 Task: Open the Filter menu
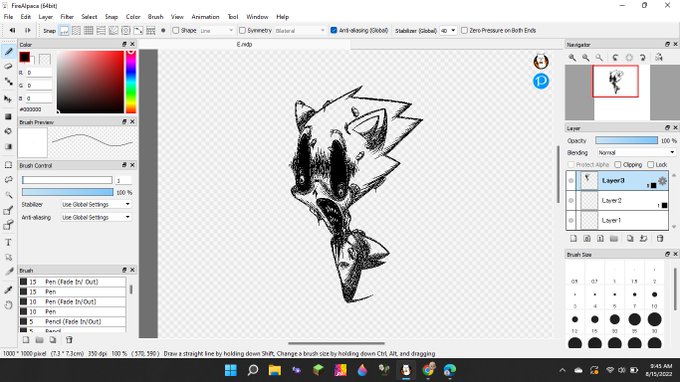click(x=67, y=16)
